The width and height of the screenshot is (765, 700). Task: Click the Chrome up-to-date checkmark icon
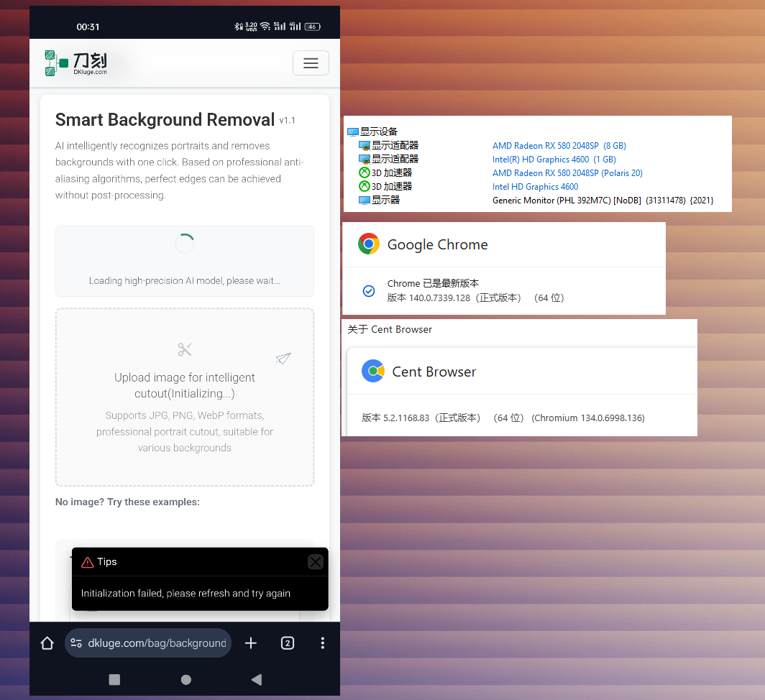pyautogui.click(x=369, y=291)
